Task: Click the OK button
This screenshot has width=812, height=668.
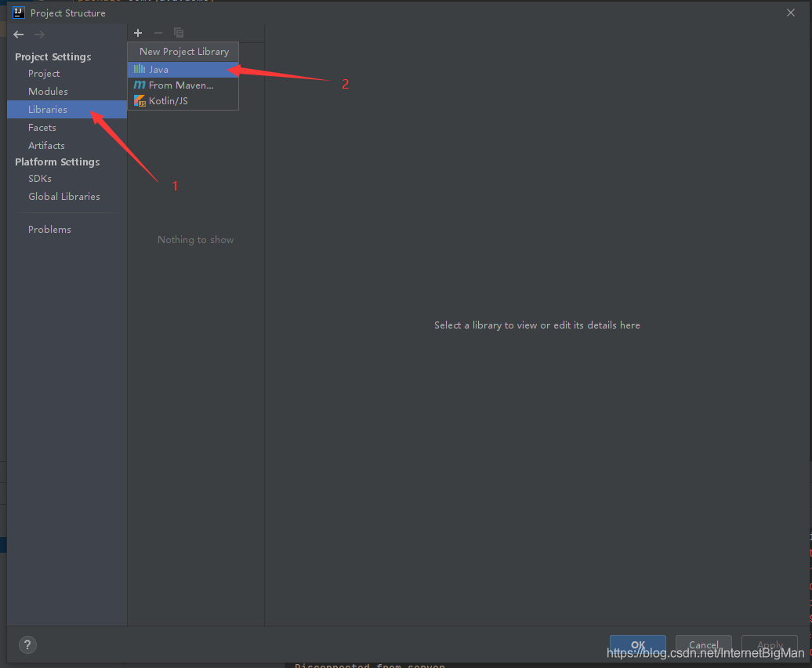Action: [x=637, y=645]
